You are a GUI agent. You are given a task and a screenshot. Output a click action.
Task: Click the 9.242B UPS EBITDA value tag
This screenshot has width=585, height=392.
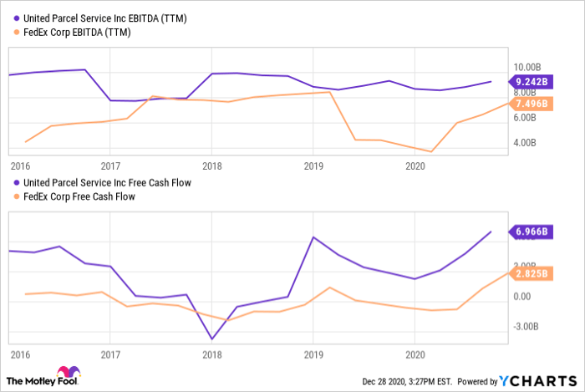(532, 81)
